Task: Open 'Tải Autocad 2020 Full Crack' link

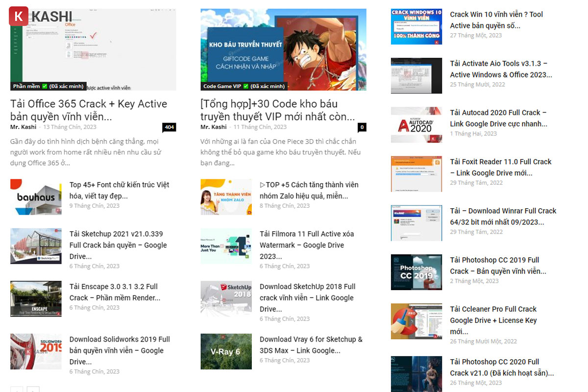Action: click(x=499, y=118)
